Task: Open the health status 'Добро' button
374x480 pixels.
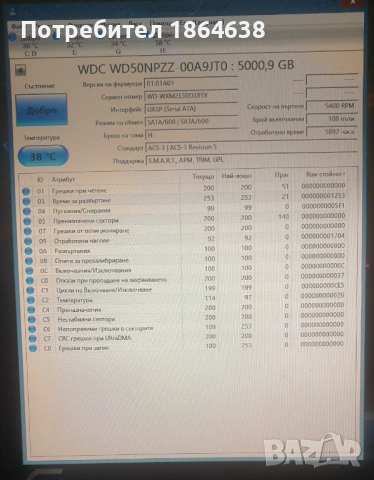Action: pos(41,110)
